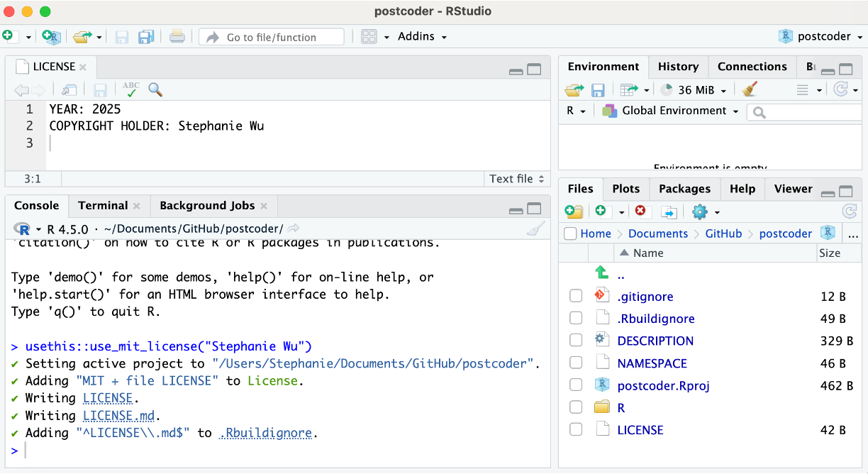
Task: Open the R language dropdown in Environment
Action: [x=576, y=111]
